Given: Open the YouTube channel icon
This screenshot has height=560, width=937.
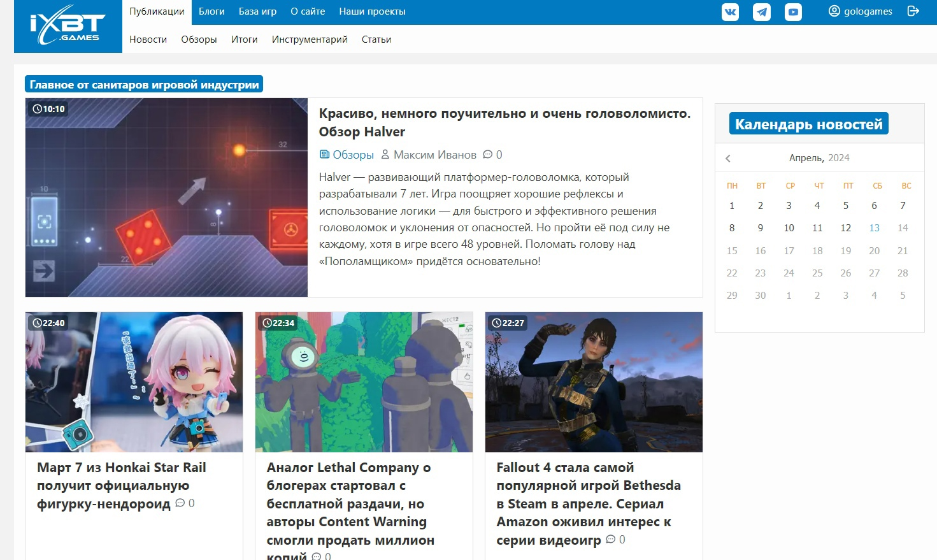Looking at the screenshot, I should coord(793,12).
